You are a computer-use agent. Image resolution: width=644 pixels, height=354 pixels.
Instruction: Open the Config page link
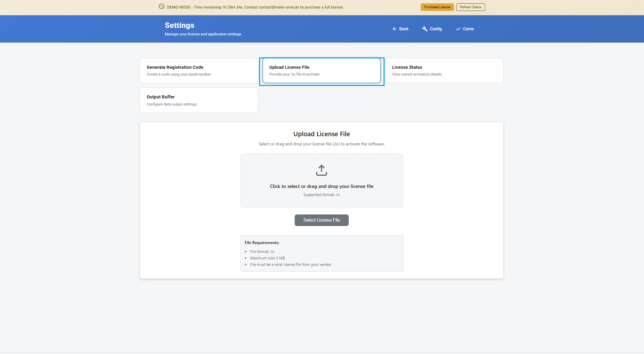click(432, 29)
